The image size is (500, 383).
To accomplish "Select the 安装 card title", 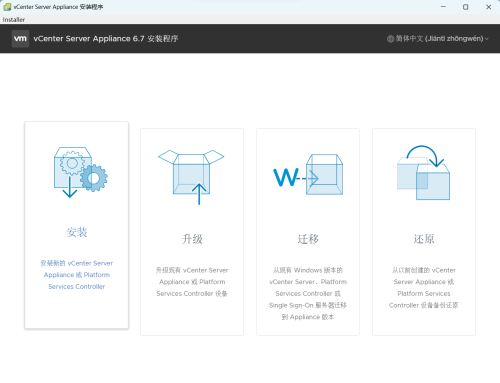I will (77, 232).
